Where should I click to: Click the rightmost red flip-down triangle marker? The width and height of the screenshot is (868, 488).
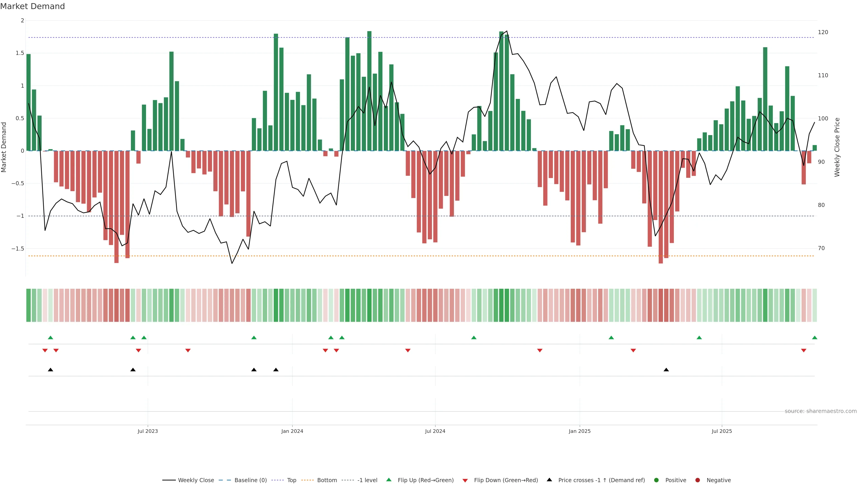point(804,351)
